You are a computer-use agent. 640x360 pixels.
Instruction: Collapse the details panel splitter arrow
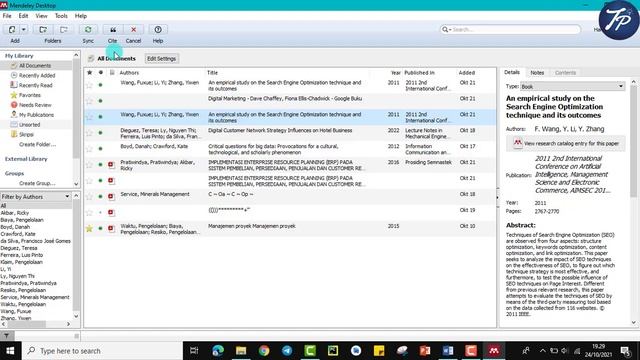pyautogui.click(x=498, y=198)
